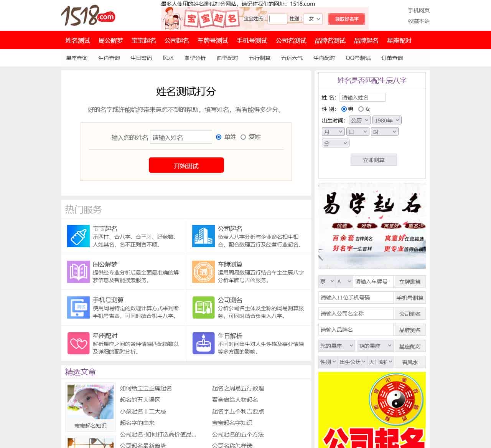The height and width of the screenshot is (448, 491).
Task: Click the 1518.com site logo
Action: (88, 15)
